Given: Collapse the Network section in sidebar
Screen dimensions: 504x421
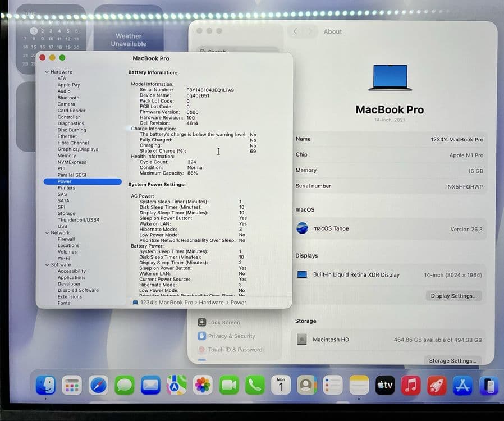Looking at the screenshot, I should click(47, 233).
